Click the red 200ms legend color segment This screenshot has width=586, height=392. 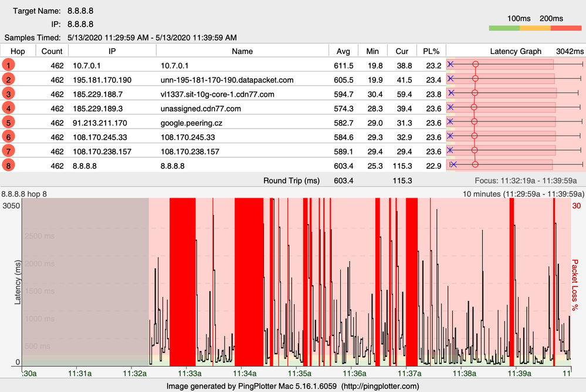pos(566,28)
